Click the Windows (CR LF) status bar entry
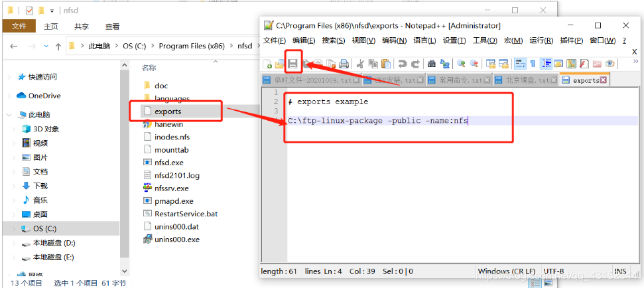The image size is (644, 288). coord(507,271)
